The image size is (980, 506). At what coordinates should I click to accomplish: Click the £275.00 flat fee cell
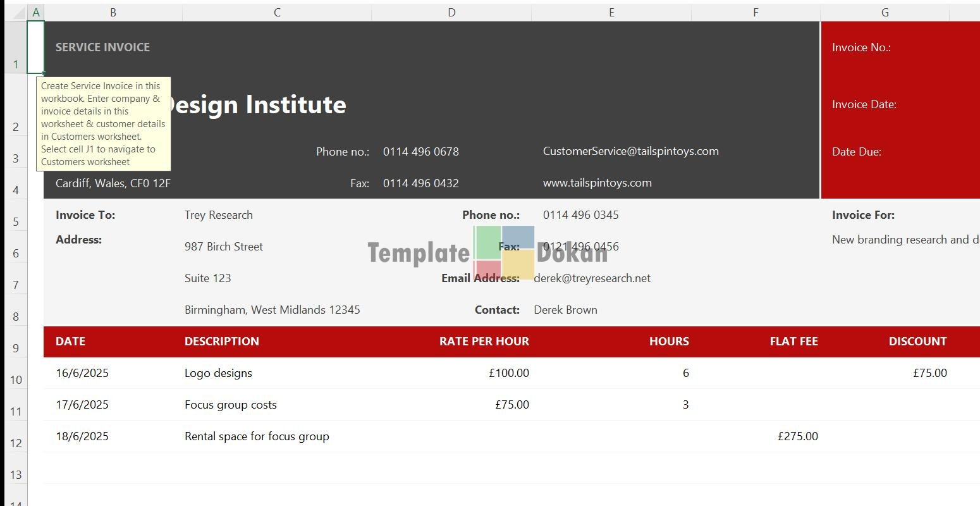(x=797, y=436)
